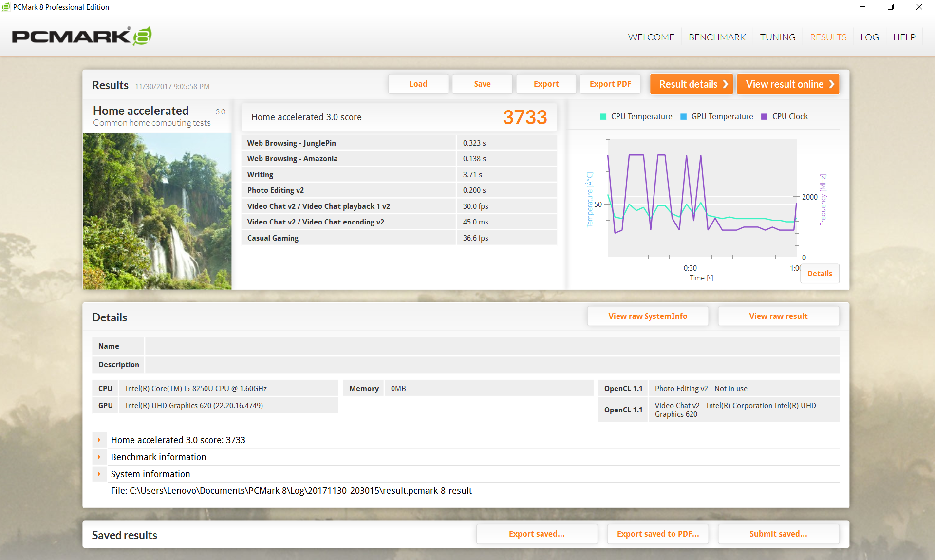Open Result details
Viewport: 935px width, 560px height.
coord(692,84)
